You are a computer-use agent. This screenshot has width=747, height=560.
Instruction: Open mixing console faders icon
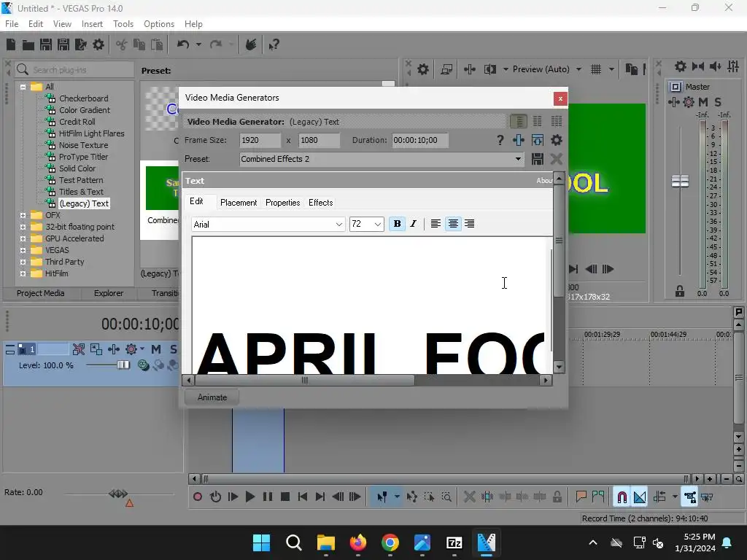(733, 66)
